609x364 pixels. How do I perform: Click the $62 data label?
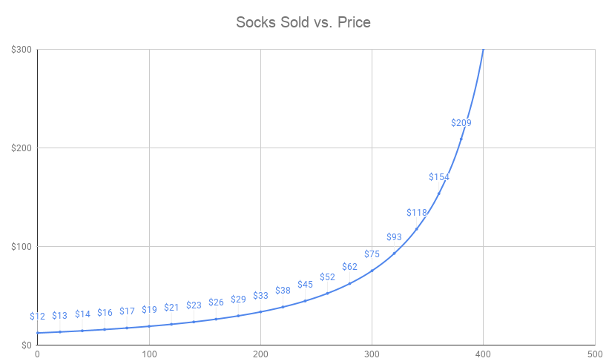click(x=350, y=267)
